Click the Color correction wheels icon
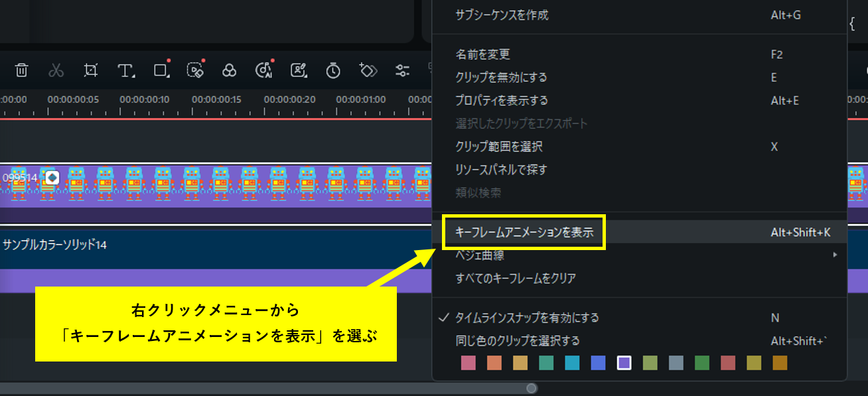The height and width of the screenshot is (396, 868). click(229, 70)
